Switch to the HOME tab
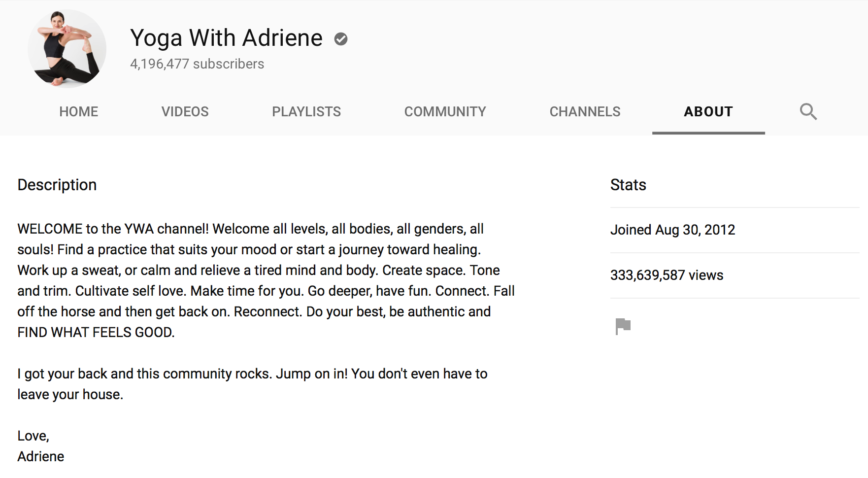 click(x=78, y=111)
